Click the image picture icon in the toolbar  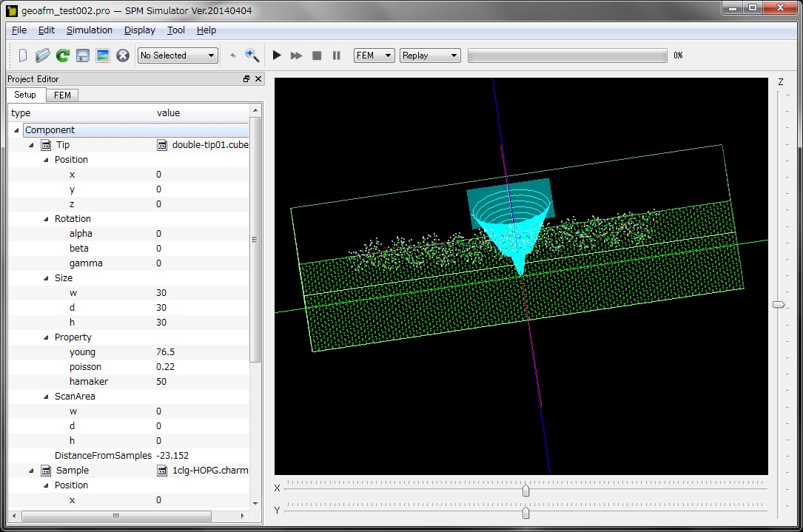(103, 55)
